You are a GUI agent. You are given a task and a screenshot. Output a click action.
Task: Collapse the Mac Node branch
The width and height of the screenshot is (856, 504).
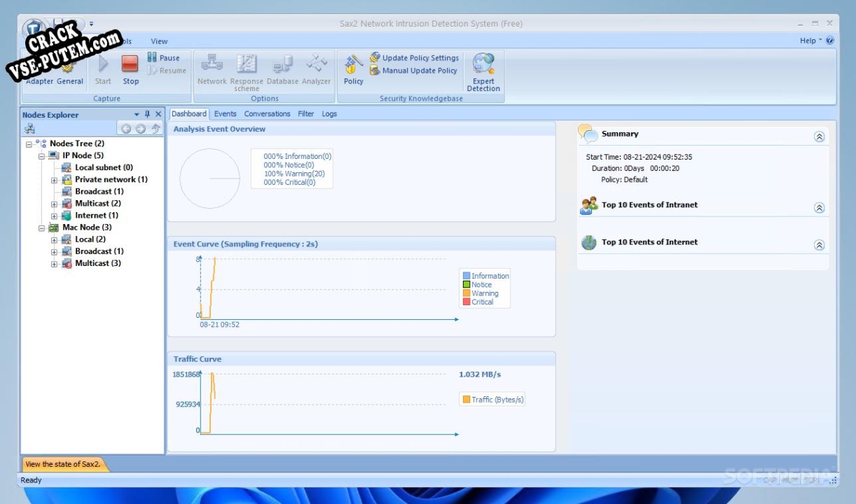42,228
